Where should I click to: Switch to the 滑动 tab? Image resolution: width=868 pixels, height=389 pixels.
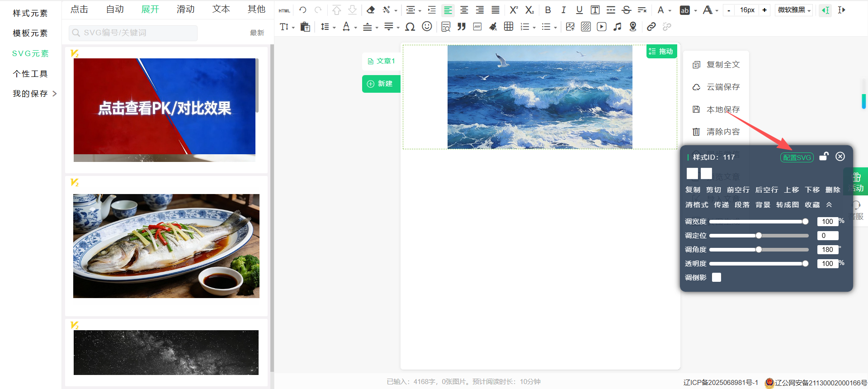(185, 9)
